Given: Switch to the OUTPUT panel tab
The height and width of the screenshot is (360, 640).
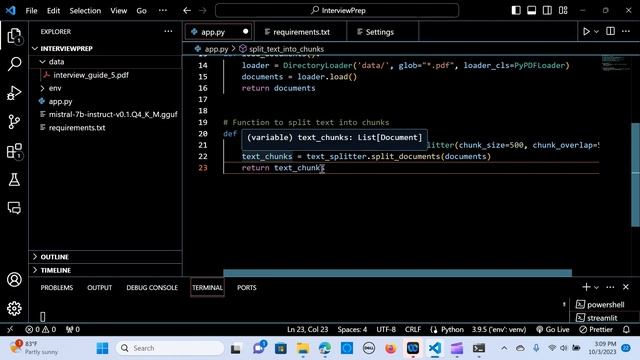Looking at the screenshot, I should (x=99, y=287).
